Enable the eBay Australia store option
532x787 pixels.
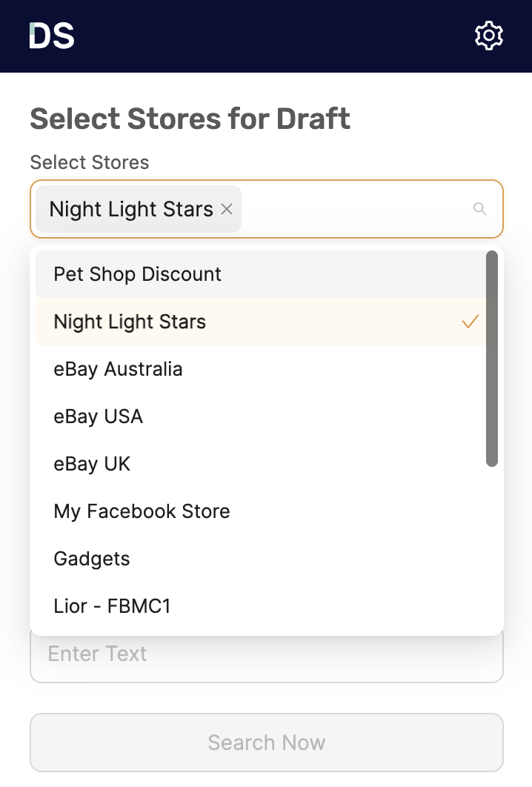point(118,369)
